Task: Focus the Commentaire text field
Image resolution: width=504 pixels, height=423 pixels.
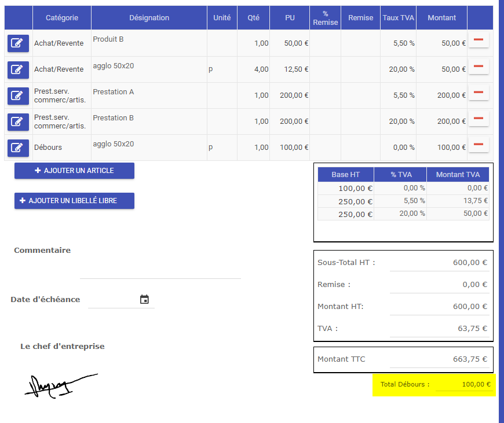Action: 160,270
